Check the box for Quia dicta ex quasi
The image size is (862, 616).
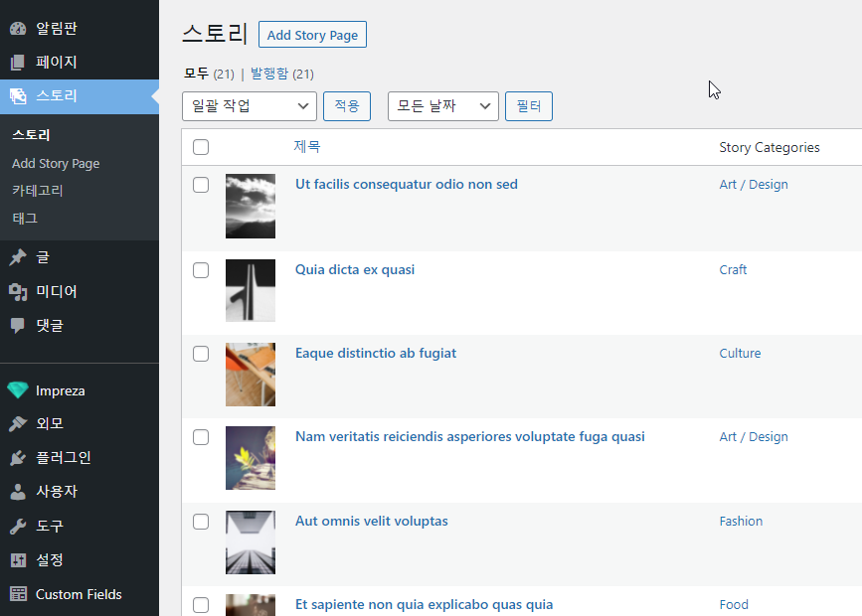201,270
